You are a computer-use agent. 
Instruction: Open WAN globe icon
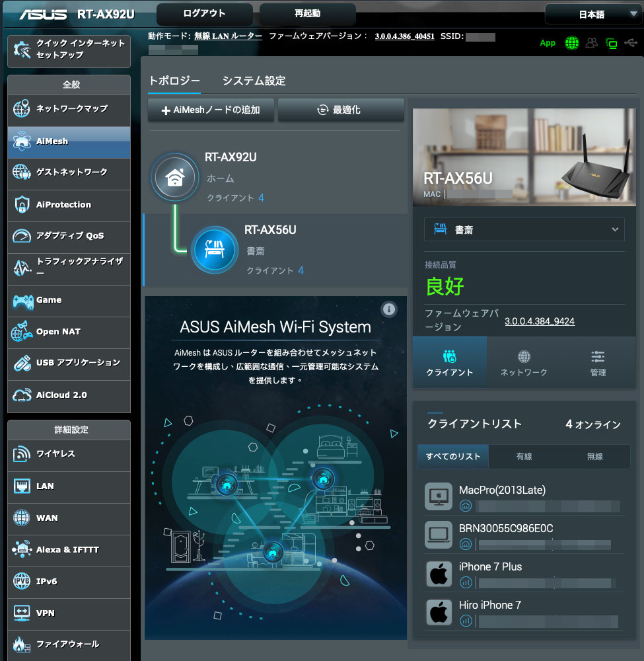point(22,518)
